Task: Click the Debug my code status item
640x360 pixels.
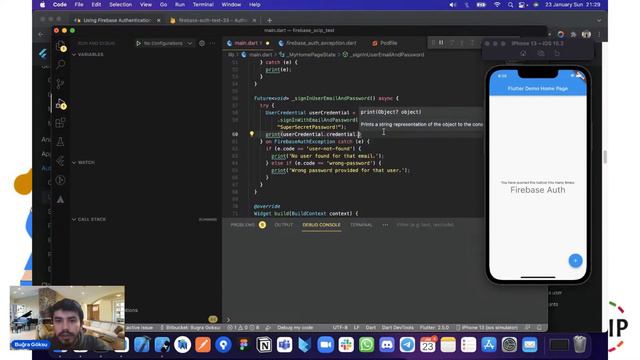Action: [x=295, y=327]
